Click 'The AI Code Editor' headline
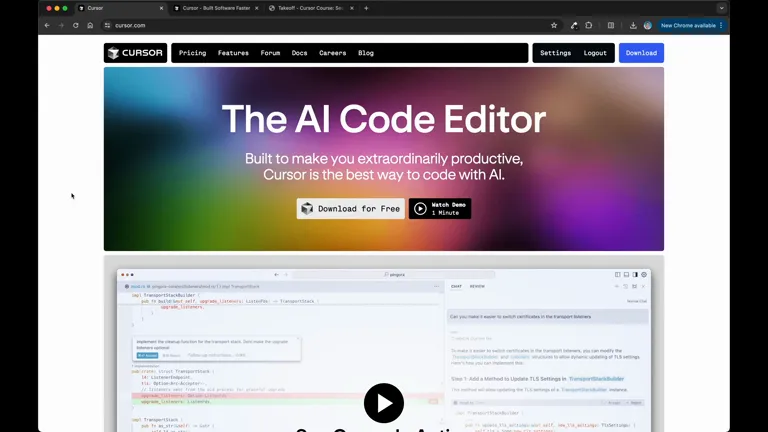The width and height of the screenshot is (768, 432). point(384,119)
